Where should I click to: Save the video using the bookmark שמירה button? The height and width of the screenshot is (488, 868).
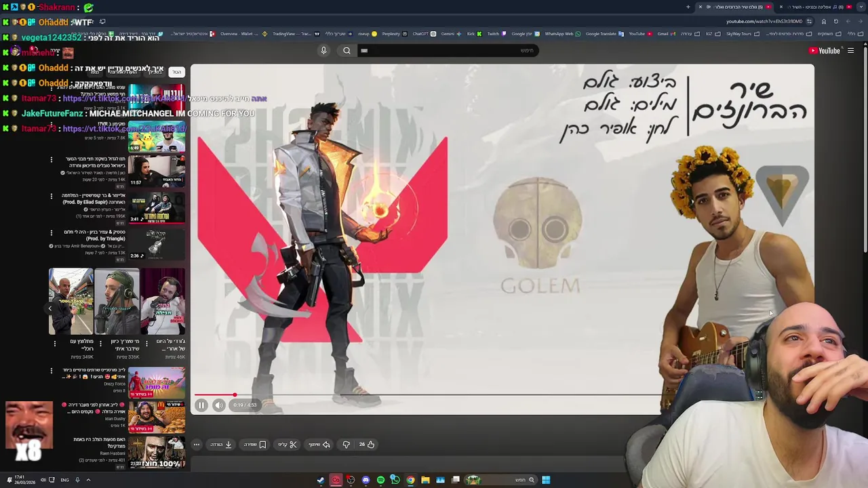click(255, 445)
